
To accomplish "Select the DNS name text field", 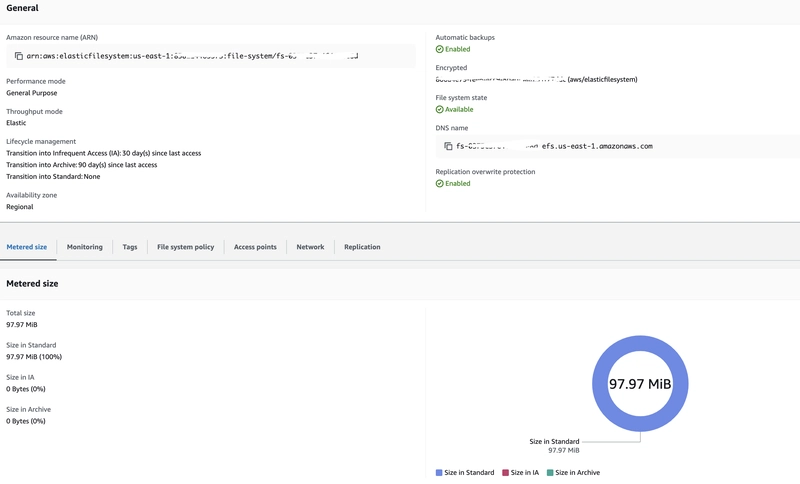I will [617, 146].
